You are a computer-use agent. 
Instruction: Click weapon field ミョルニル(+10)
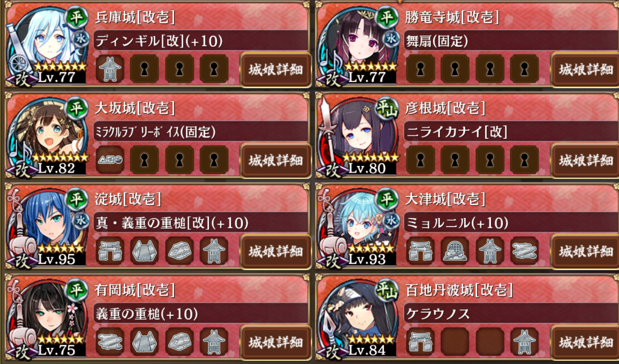[511, 222]
